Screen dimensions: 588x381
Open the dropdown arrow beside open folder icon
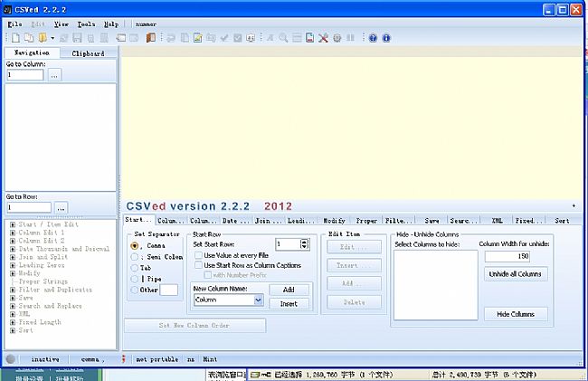(x=53, y=38)
